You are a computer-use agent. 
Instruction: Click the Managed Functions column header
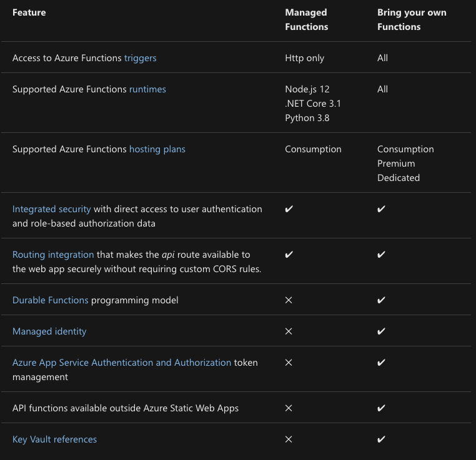click(x=307, y=20)
